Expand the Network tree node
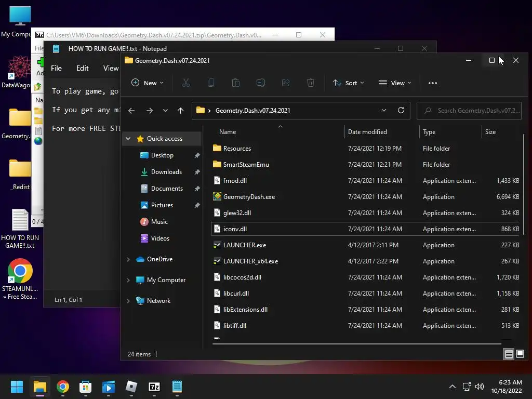 coord(128,301)
